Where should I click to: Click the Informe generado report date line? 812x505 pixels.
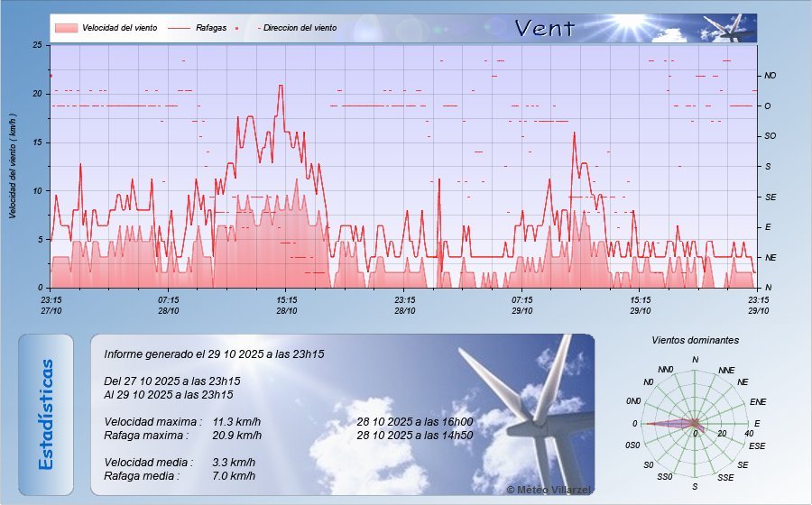click(214, 354)
